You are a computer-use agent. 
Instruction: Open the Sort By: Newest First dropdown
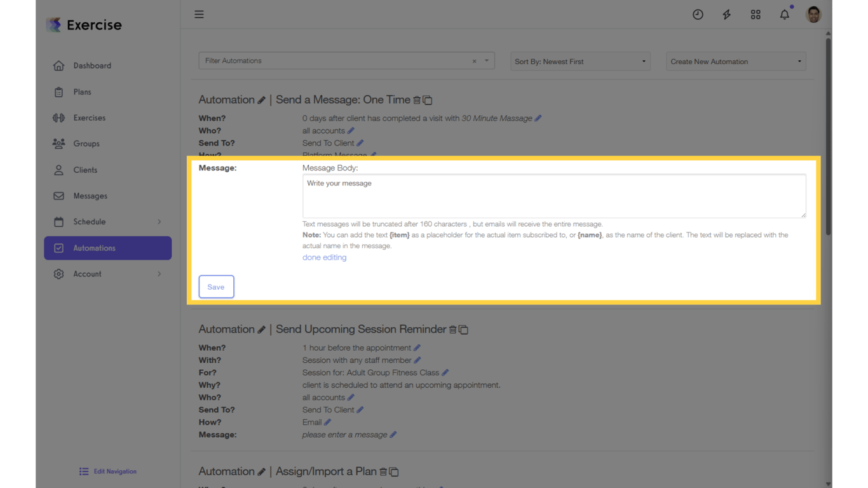[580, 61]
